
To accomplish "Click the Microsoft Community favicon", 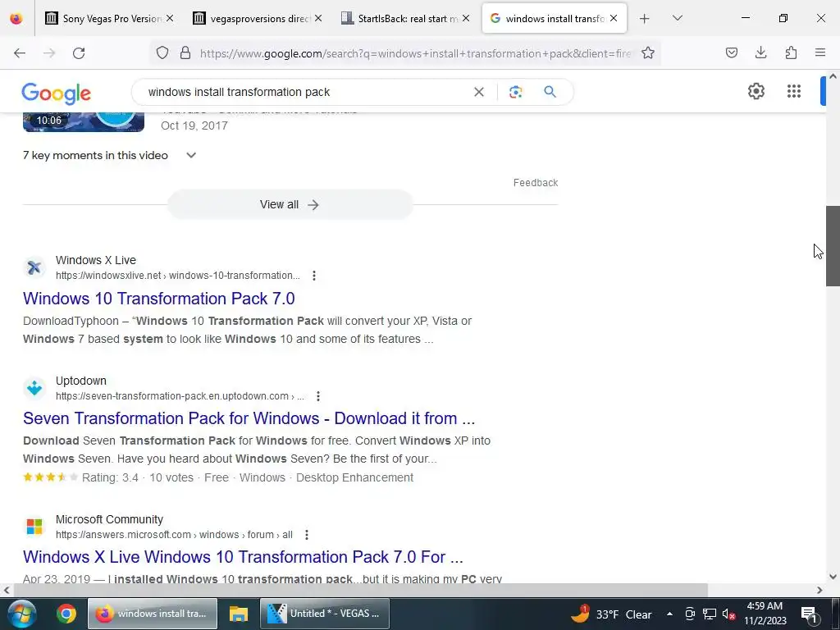I will [x=34, y=527].
